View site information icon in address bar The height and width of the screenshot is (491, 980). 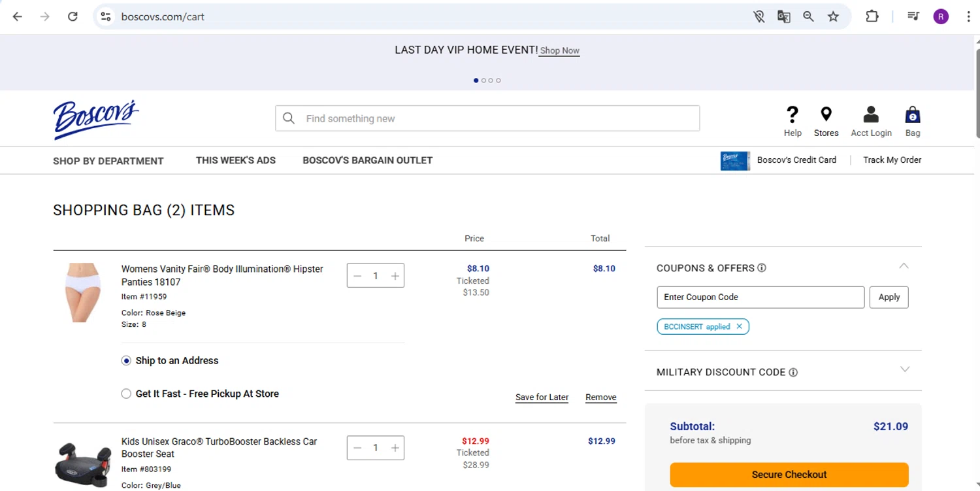tap(106, 16)
